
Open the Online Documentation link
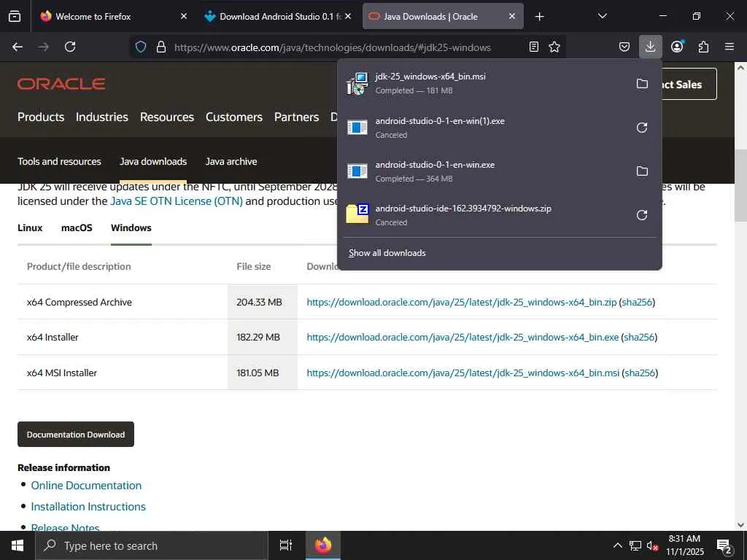pos(86,485)
